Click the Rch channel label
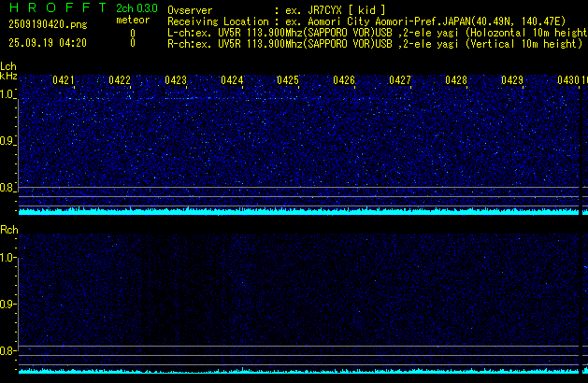The height and width of the screenshot is (383, 588). 8,230
